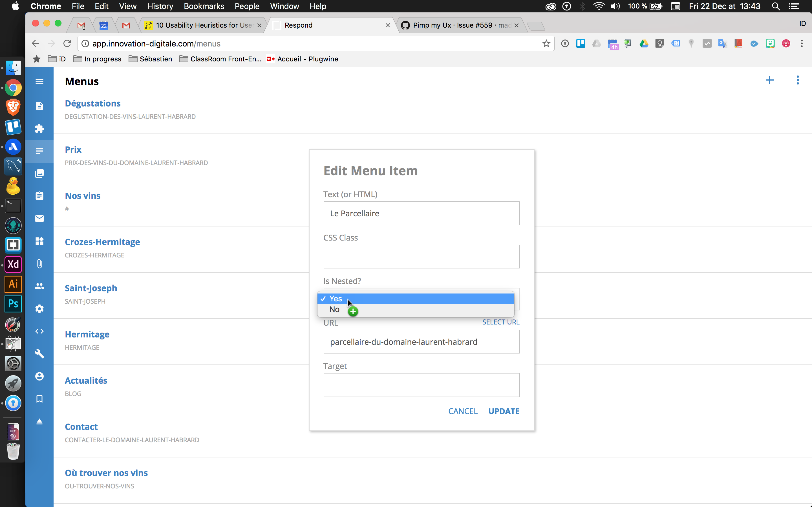Click the UPDATE button
This screenshot has width=812, height=507.
(504, 411)
